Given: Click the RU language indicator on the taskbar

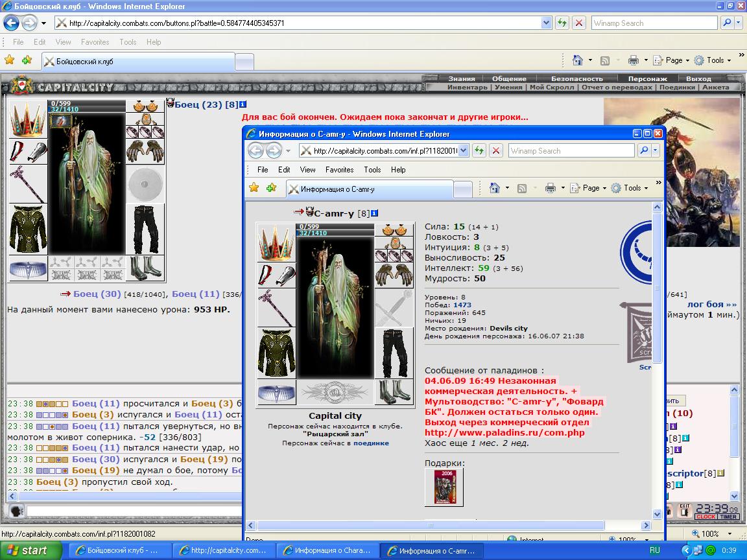Looking at the screenshot, I should 654,550.
